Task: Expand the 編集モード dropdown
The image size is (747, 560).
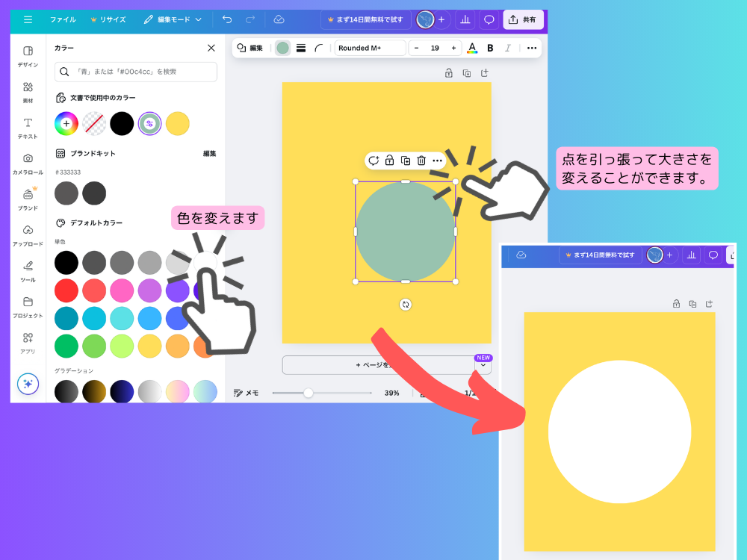Action: [x=173, y=19]
